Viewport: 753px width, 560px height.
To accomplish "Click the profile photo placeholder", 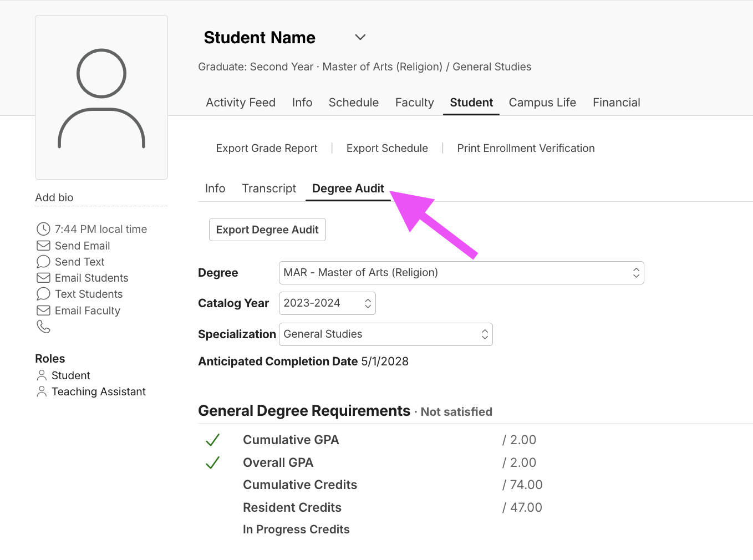I will [x=101, y=98].
